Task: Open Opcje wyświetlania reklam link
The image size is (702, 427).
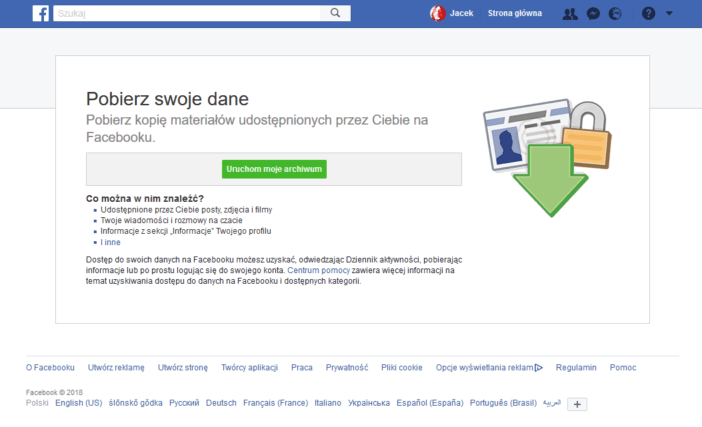Action: click(x=484, y=367)
